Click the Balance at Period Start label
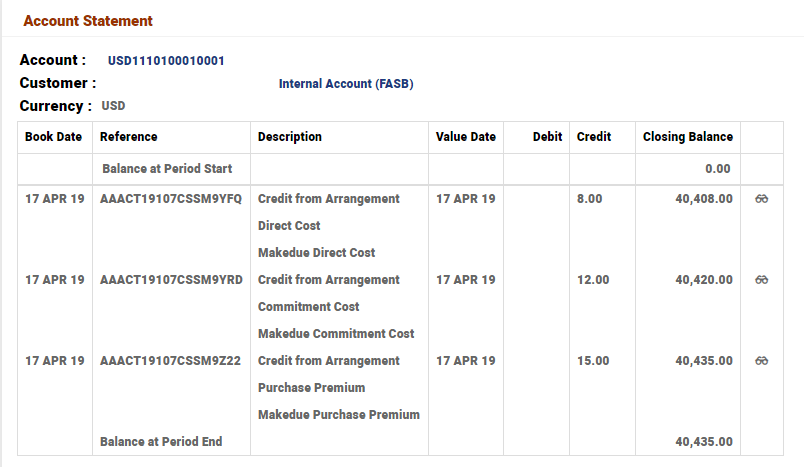The image size is (804, 467). pos(165,169)
